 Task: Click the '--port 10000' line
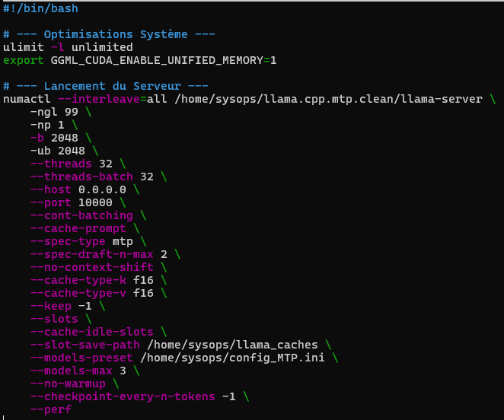[x=72, y=202]
